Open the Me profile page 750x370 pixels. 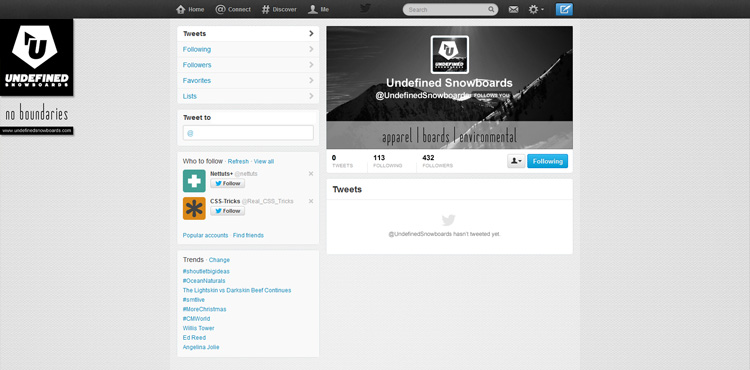[x=318, y=9]
